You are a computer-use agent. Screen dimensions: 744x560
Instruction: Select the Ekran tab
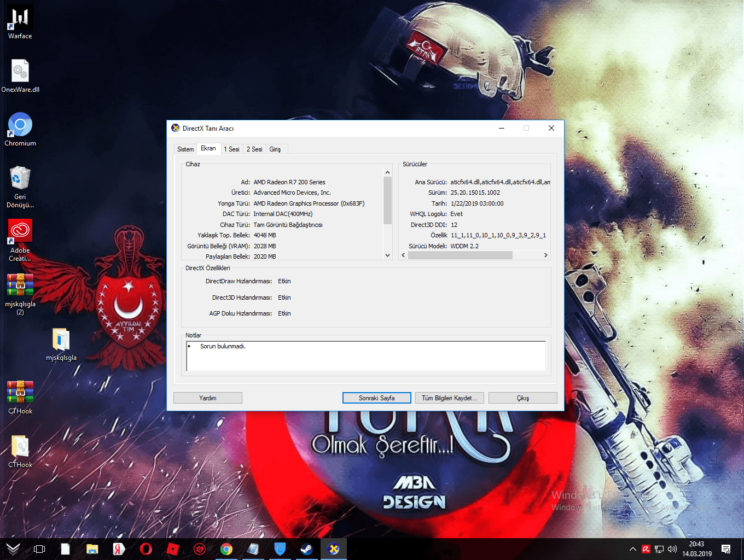pos(208,148)
